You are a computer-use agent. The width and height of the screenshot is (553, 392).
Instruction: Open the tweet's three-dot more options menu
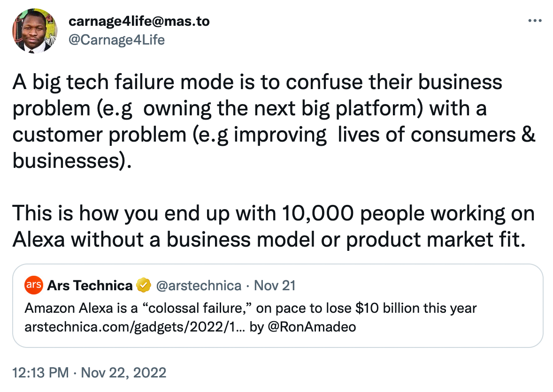(535, 21)
